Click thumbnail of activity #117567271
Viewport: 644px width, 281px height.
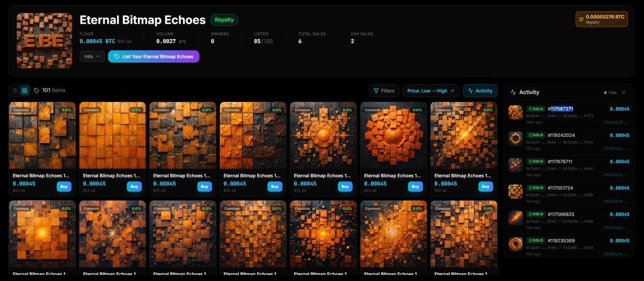[515, 112]
